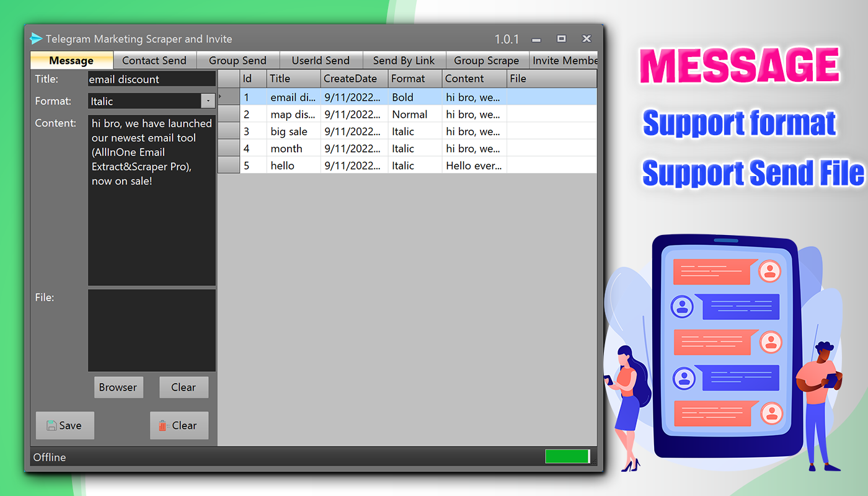Go to the Send By Link tab
This screenshot has height=496, width=868.
coord(404,60)
